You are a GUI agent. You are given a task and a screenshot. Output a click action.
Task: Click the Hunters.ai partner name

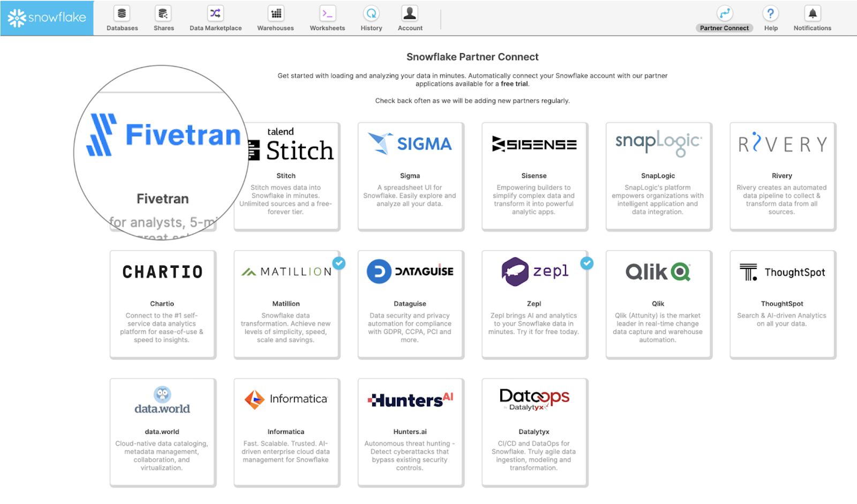pos(410,432)
